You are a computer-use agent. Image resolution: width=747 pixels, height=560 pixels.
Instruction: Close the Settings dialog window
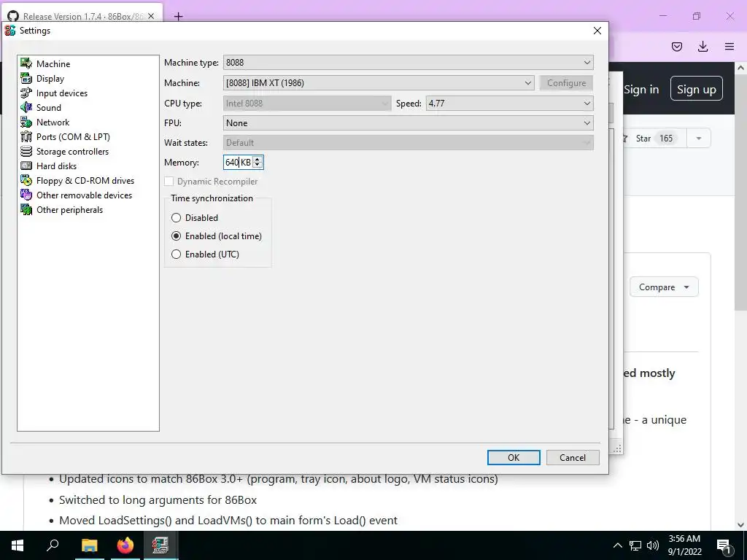coord(597,31)
